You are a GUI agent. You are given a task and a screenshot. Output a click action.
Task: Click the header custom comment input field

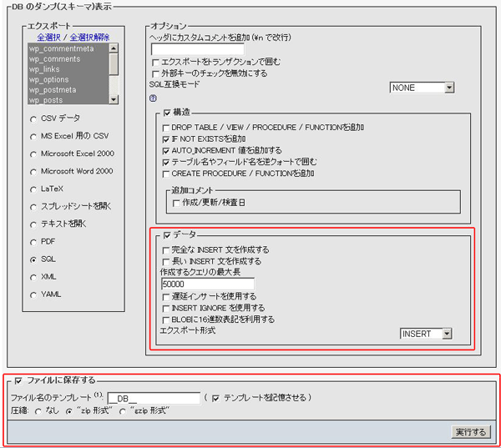[197, 49]
